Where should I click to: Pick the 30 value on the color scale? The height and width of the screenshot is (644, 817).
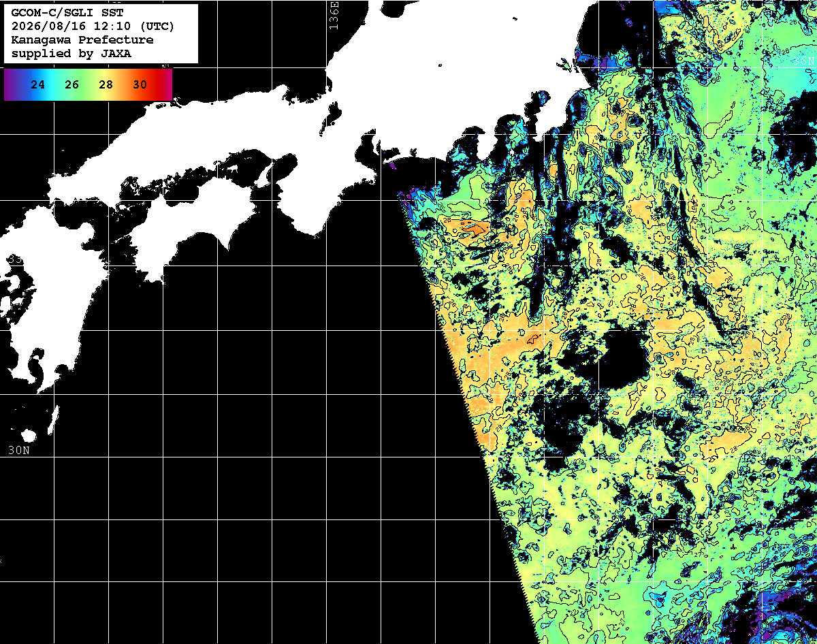coord(140,85)
